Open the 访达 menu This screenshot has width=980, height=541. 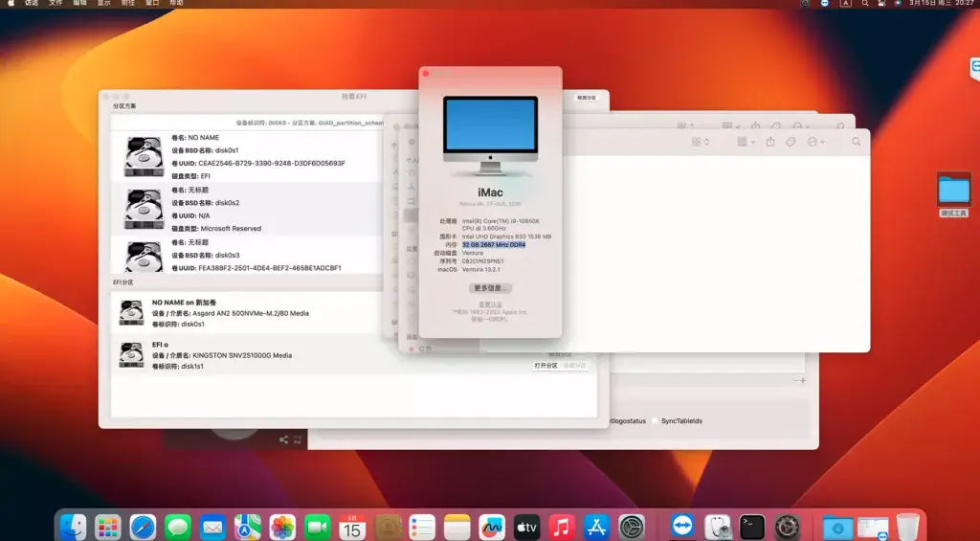32,3
